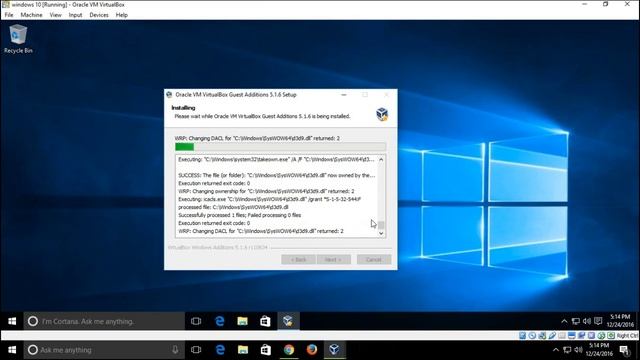This screenshot has height=360, width=640.
Task: Click the disabled Next button in installer
Action: [x=333, y=260]
